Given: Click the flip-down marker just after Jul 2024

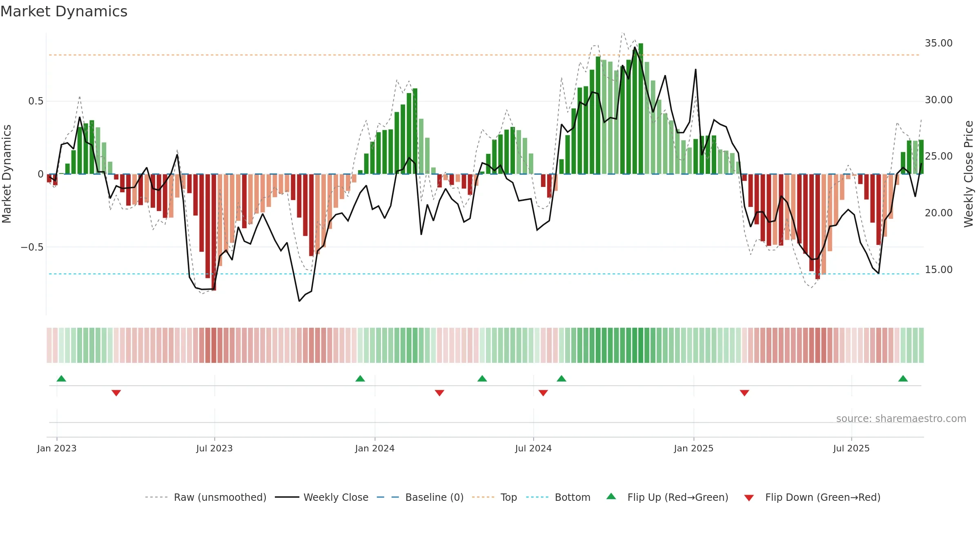Looking at the screenshot, I should [x=543, y=393].
